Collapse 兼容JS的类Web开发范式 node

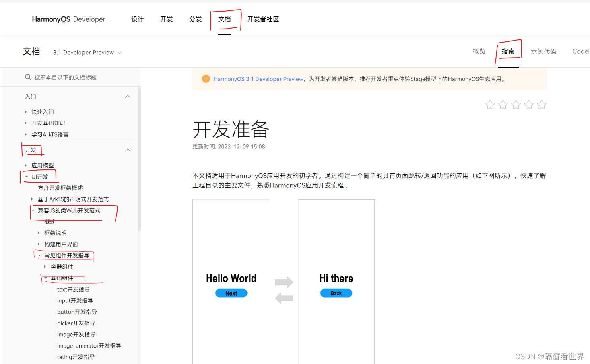(x=33, y=210)
